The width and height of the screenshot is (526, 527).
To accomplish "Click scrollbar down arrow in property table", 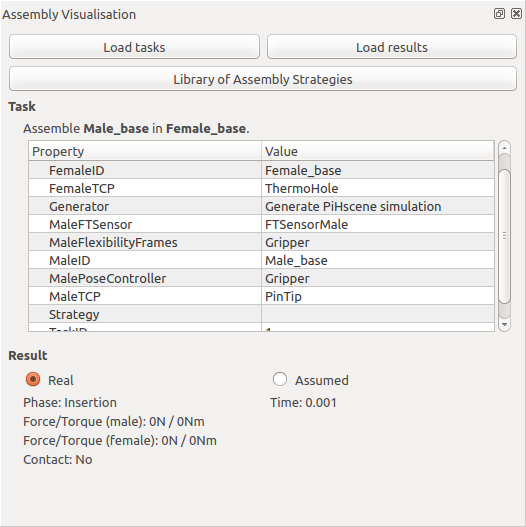I will [x=504, y=325].
